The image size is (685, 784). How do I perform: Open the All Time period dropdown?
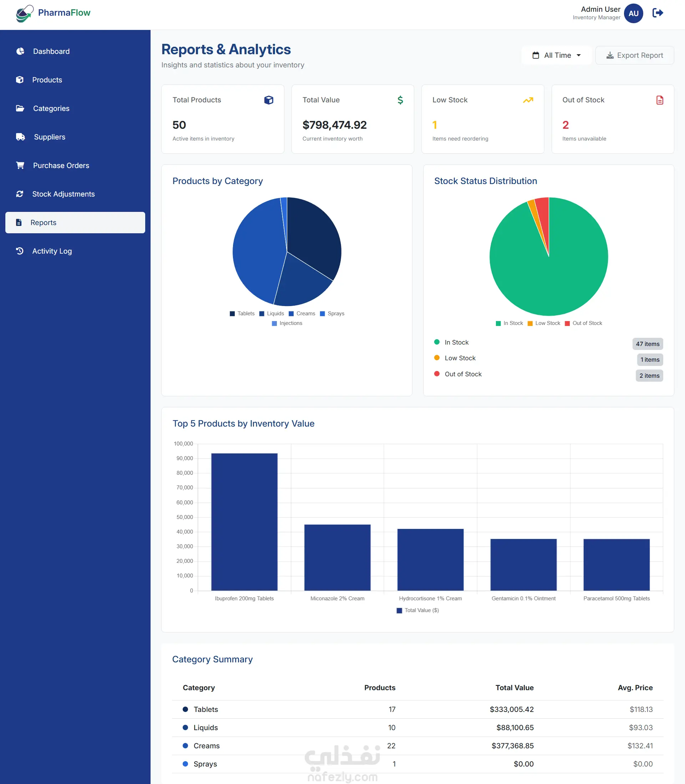557,55
